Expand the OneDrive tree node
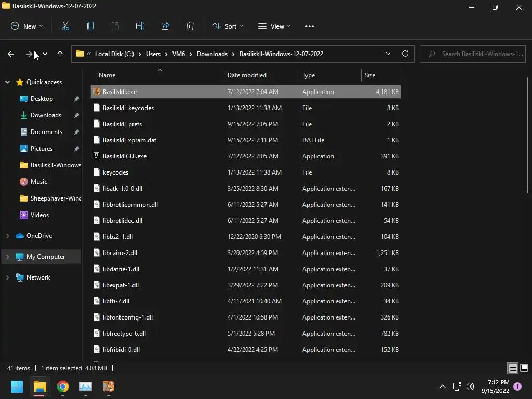532x399 pixels. click(x=7, y=236)
